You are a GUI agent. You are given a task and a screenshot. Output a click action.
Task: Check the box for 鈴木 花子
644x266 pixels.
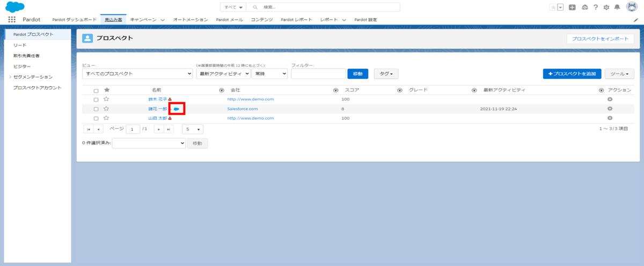(96, 100)
